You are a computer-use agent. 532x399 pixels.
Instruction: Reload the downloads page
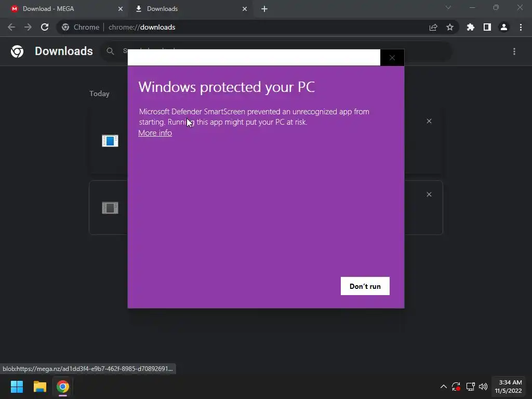click(x=45, y=27)
